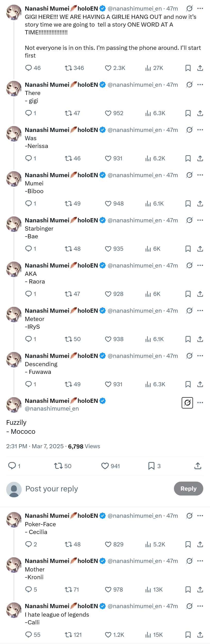Share the "Was -Nerissa" post

click(200, 158)
